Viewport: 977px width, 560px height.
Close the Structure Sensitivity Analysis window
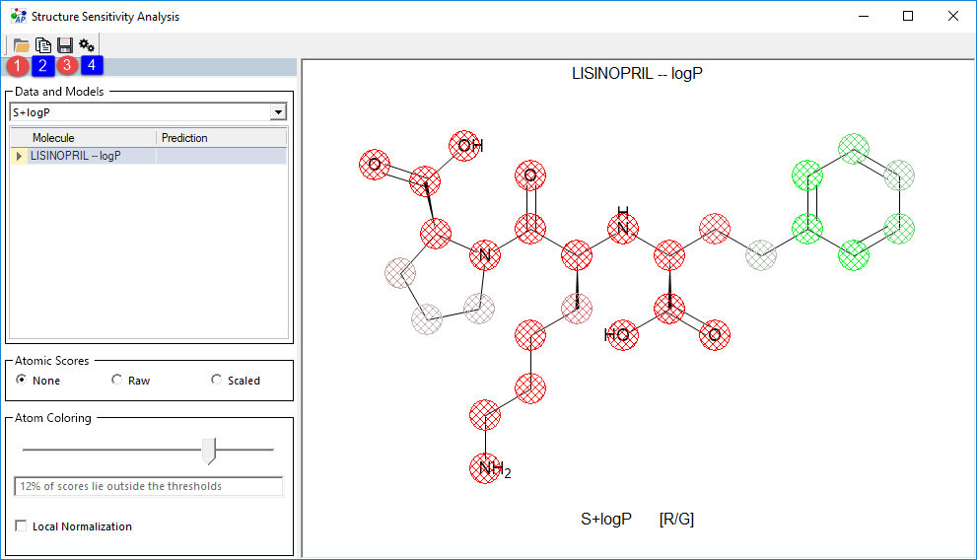coord(952,16)
